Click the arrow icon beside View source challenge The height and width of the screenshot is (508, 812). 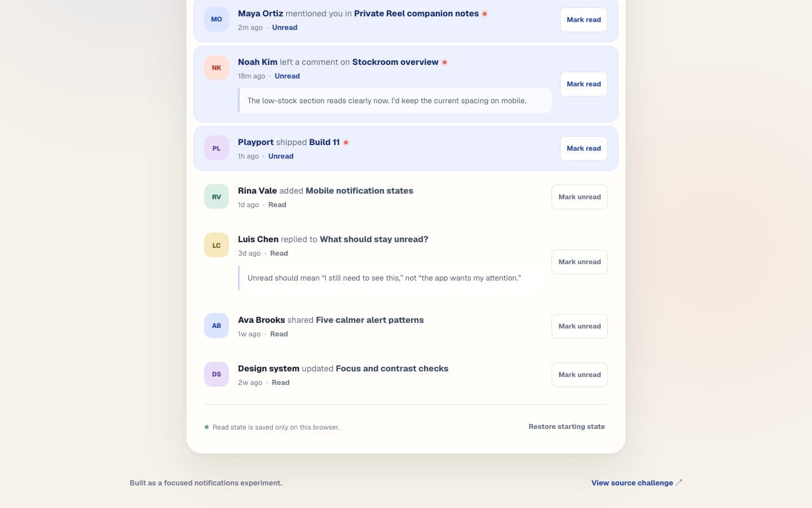coord(679,483)
